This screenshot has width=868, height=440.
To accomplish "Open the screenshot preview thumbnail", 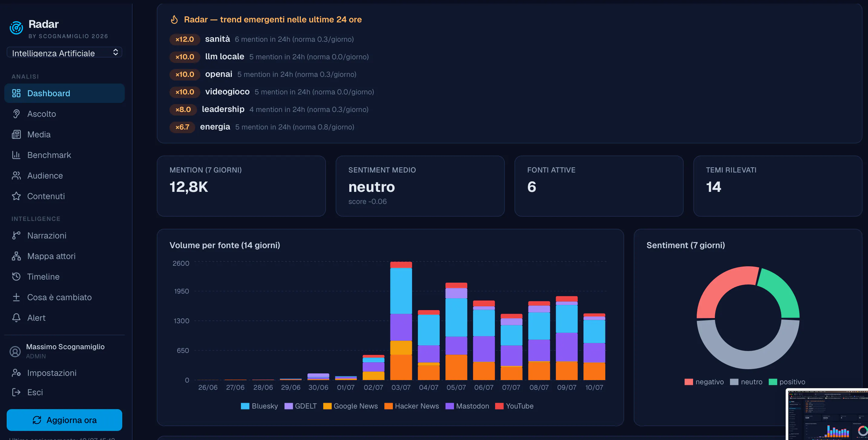I will coord(827,414).
